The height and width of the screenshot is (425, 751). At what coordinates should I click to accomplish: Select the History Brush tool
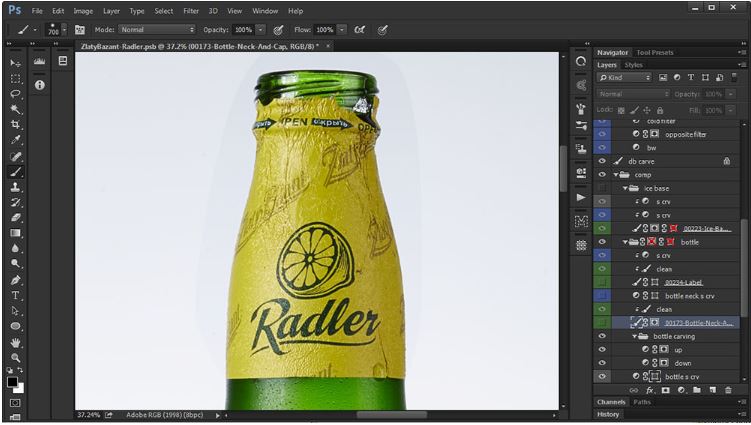pos(15,202)
